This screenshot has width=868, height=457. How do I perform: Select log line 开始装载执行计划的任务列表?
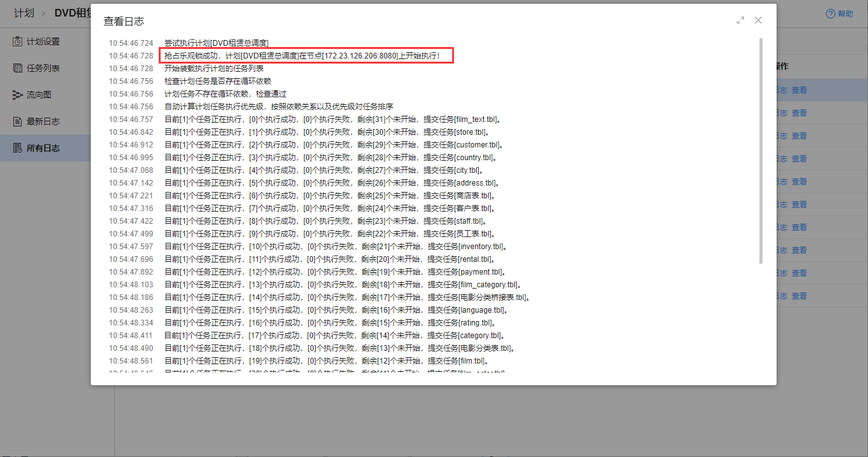point(214,69)
